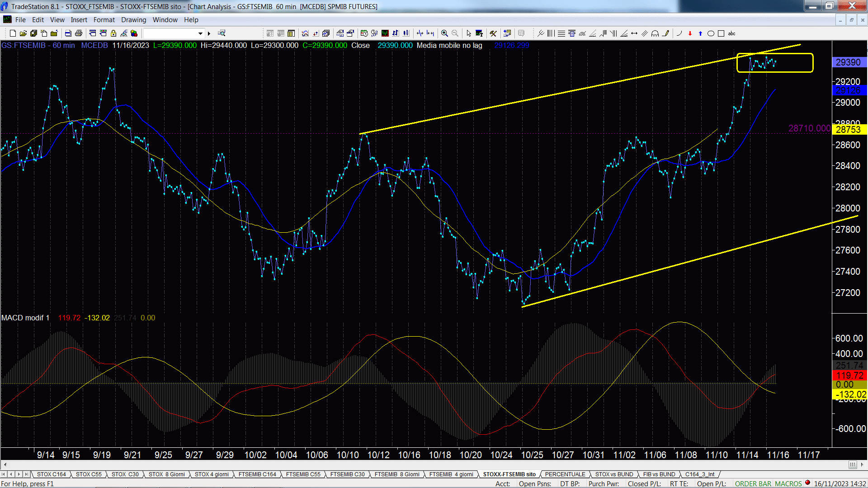Select the blue up arrow tool
This screenshot has width=868, height=488.
click(x=700, y=33)
